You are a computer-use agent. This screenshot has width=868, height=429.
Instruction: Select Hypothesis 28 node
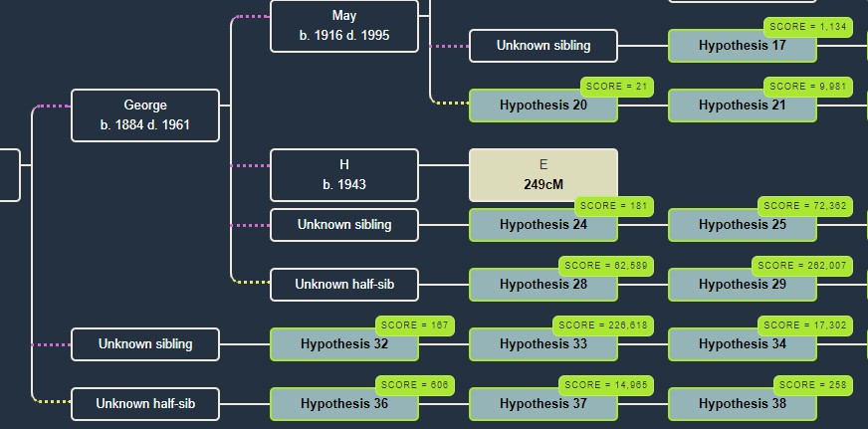point(543,285)
